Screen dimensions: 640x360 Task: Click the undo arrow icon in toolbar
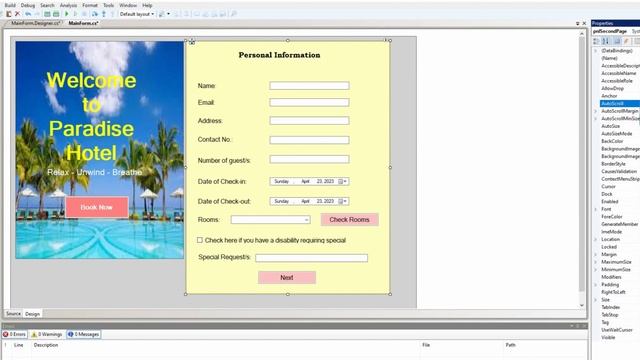click(x=28, y=14)
